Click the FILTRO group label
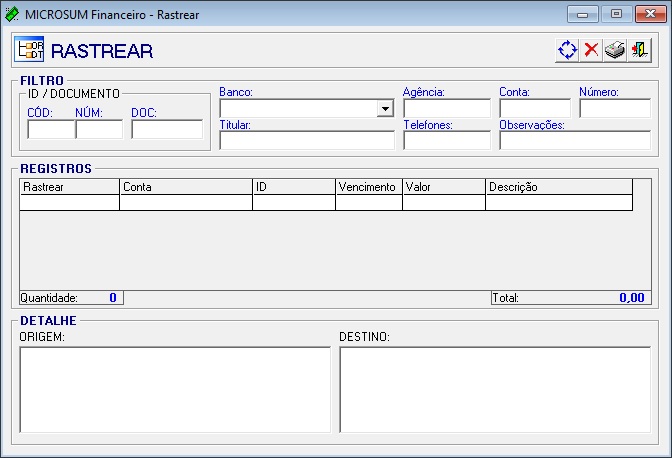This screenshot has width=672, height=458. point(42,81)
